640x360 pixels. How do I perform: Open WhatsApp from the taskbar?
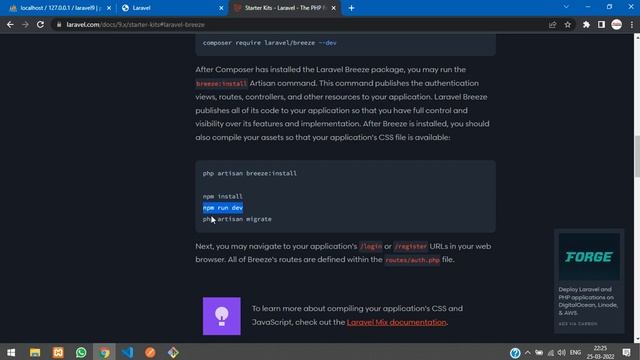tap(81, 352)
